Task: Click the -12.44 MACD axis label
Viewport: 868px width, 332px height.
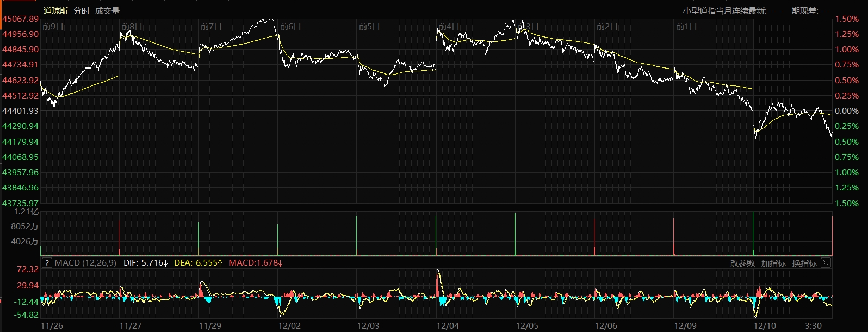Action: point(26,302)
